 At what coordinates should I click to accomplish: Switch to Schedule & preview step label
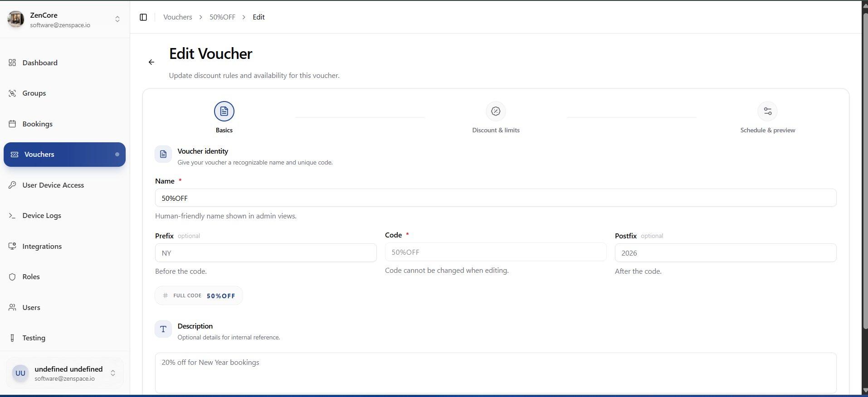(767, 130)
